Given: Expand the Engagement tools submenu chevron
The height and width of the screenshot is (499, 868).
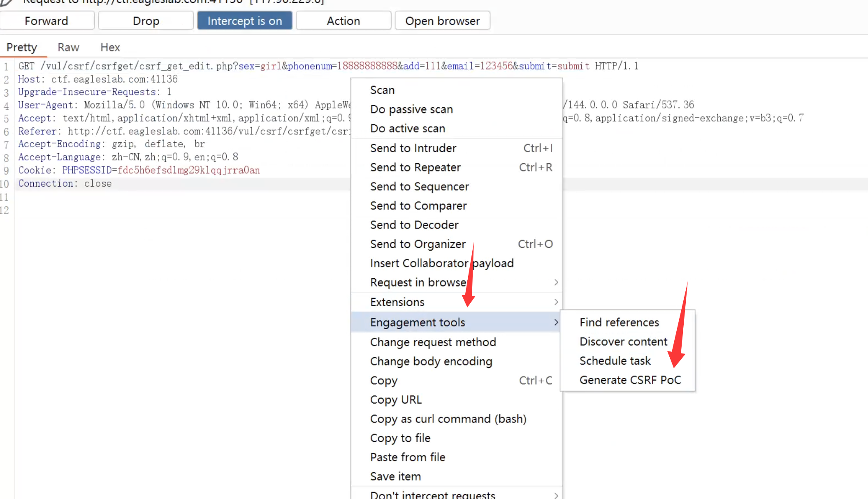Looking at the screenshot, I should click(556, 322).
